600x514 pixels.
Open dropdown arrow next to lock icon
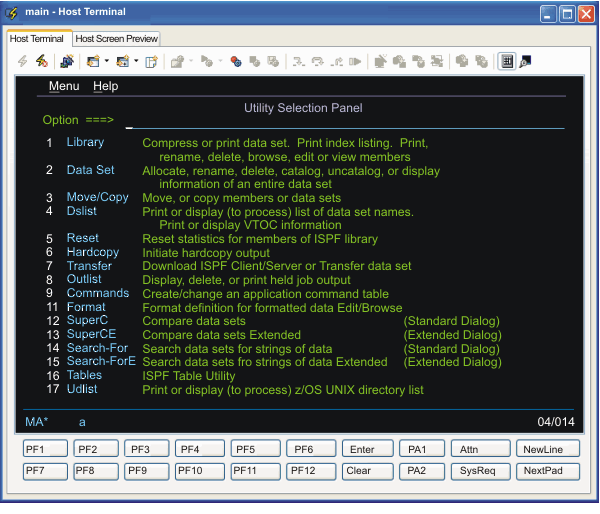click(191, 61)
